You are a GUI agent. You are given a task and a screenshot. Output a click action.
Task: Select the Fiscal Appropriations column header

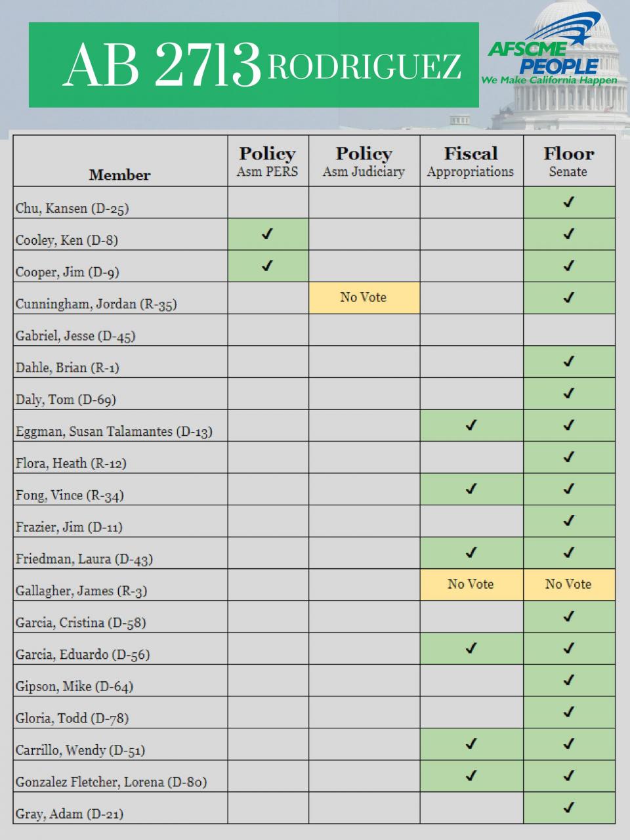[x=472, y=161]
